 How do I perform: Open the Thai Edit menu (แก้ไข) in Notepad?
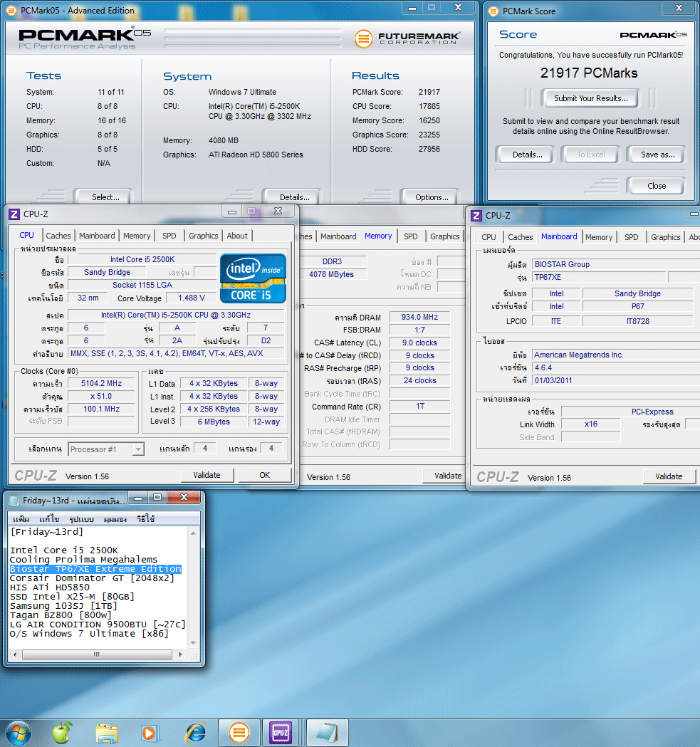pyautogui.click(x=49, y=519)
